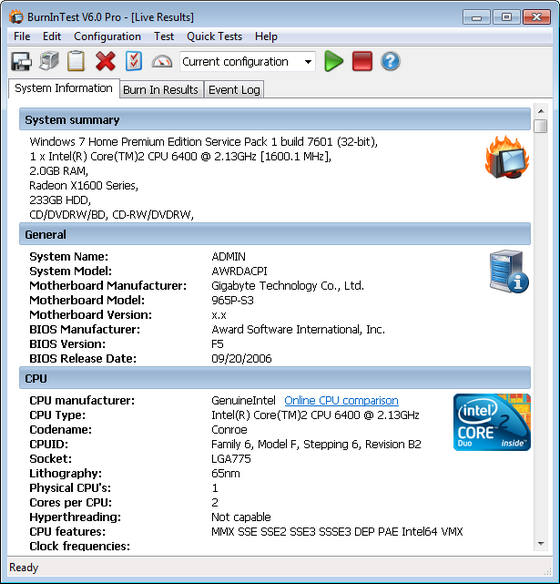This screenshot has height=584, width=560.
Task: Click the General section header
Action: pos(275,234)
